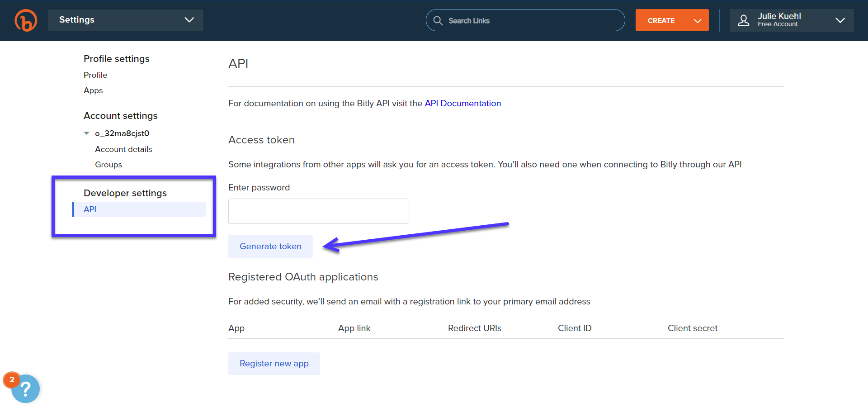Select Groups in the sidebar
The image size is (868, 408).
(x=108, y=164)
